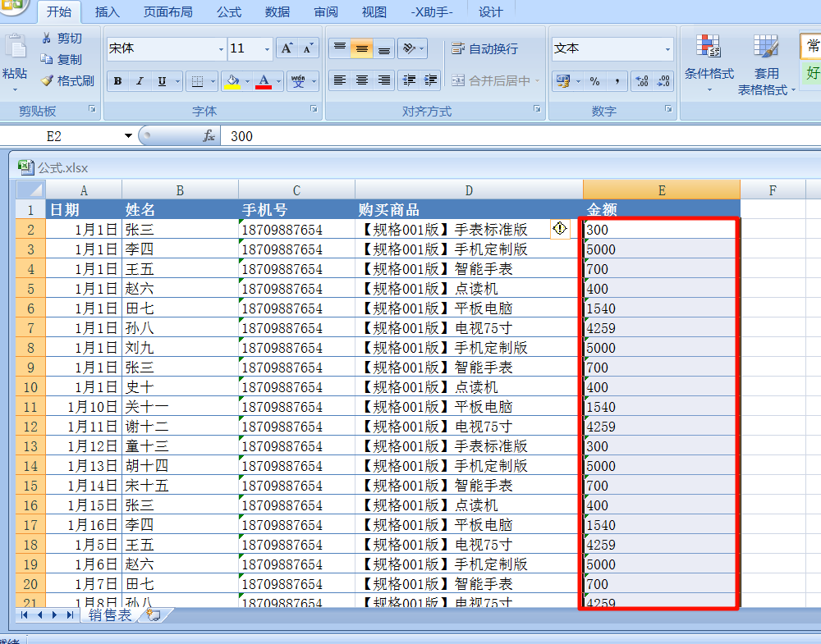Open the borders dropdown arrow
Screen dimensions: 821x644
[x=213, y=81]
